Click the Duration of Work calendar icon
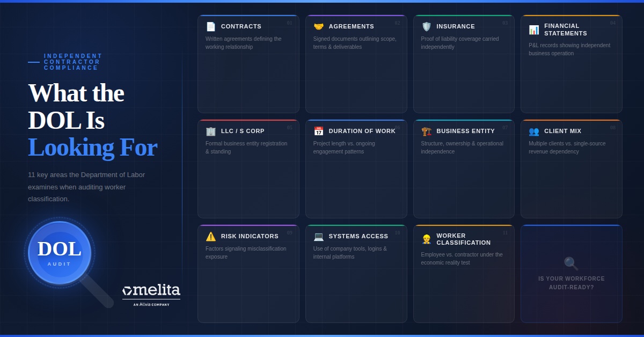The height and width of the screenshot is (337, 644). point(319,131)
